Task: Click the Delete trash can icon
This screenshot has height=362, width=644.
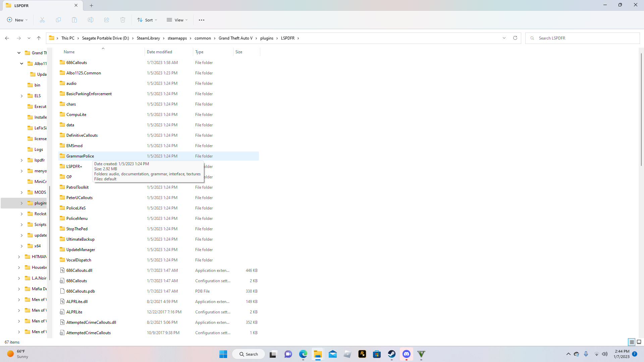Action: pos(123,20)
